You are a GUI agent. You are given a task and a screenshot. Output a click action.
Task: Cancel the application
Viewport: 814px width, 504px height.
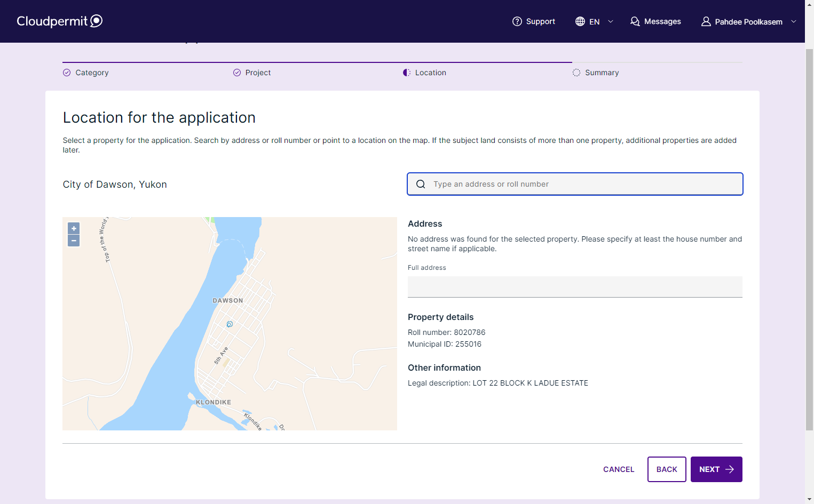point(619,469)
